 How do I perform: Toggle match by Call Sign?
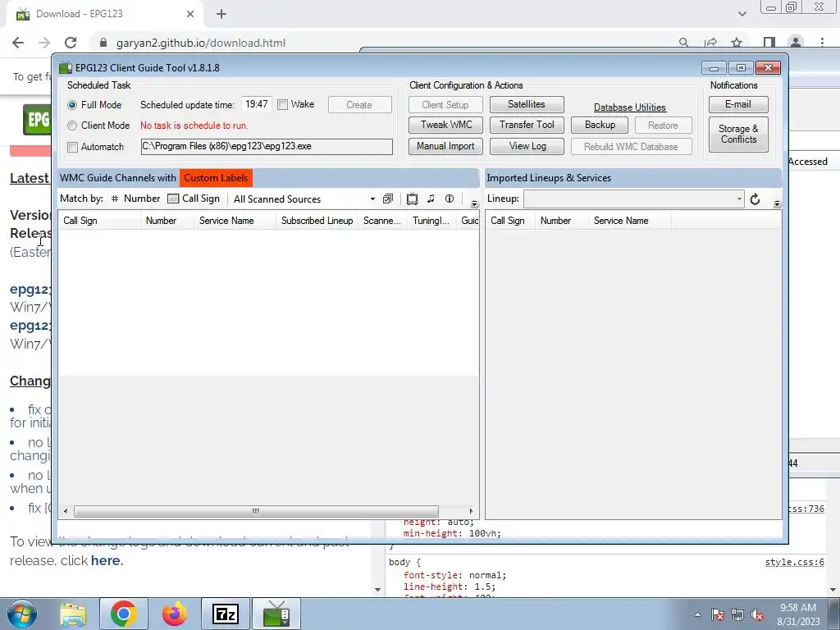(x=194, y=199)
